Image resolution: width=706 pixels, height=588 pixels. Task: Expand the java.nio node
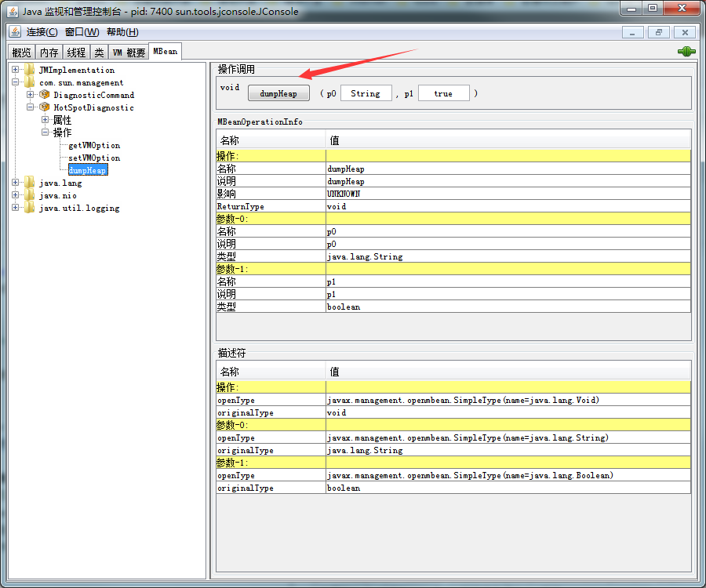(16, 195)
